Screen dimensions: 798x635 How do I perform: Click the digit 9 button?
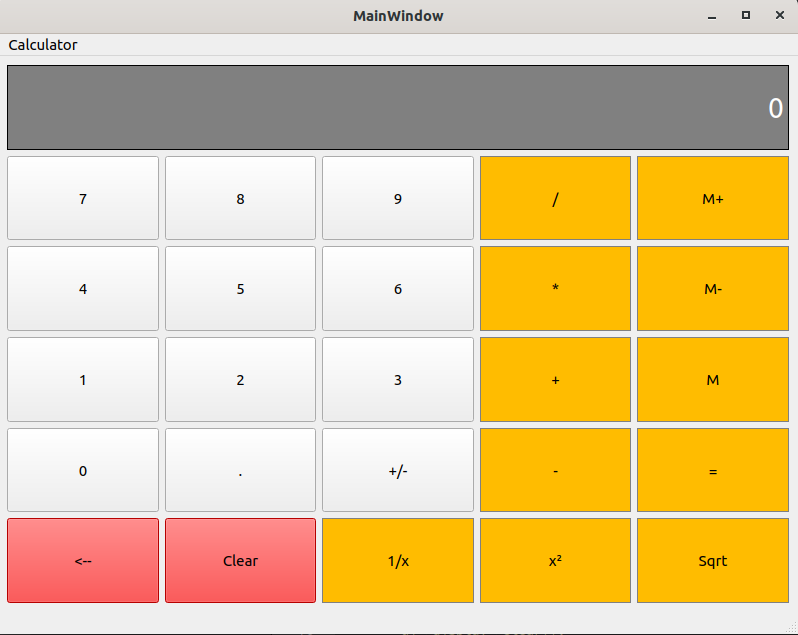(x=398, y=198)
